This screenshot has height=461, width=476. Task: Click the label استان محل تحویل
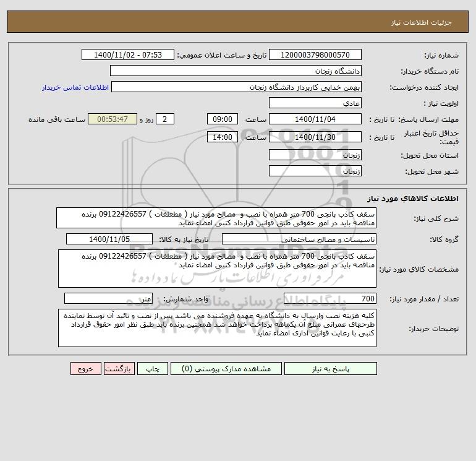pyautogui.click(x=430, y=155)
